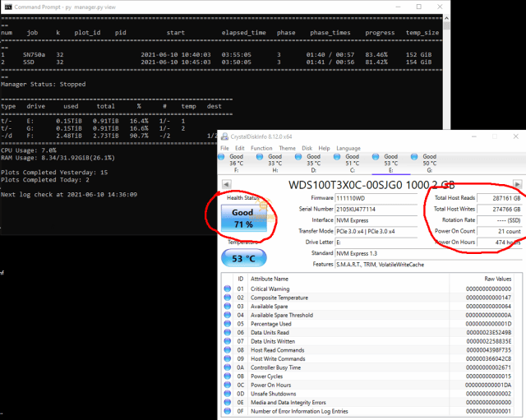
Task: Click the Transfer Mode field PCIe 3.0 x4
Action: coord(376,232)
